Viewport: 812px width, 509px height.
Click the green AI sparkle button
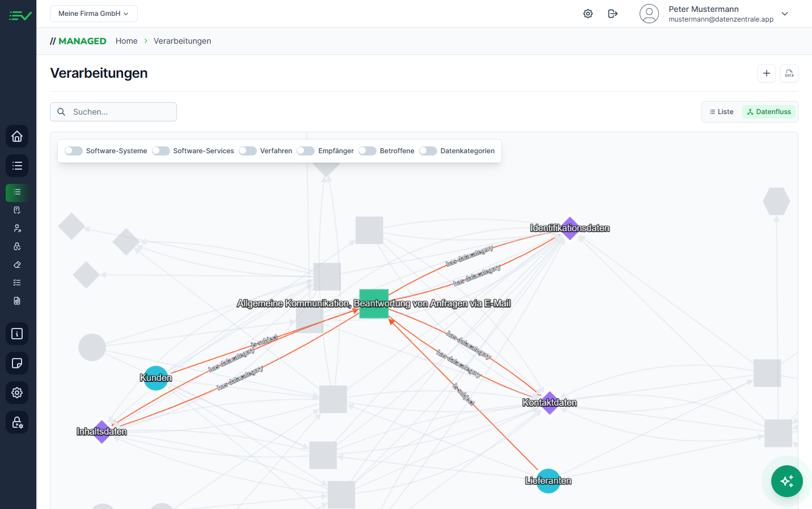pyautogui.click(x=786, y=481)
